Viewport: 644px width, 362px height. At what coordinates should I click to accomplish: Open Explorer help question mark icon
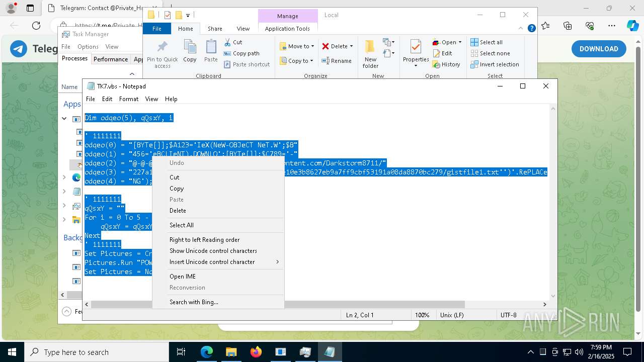pos(531,29)
